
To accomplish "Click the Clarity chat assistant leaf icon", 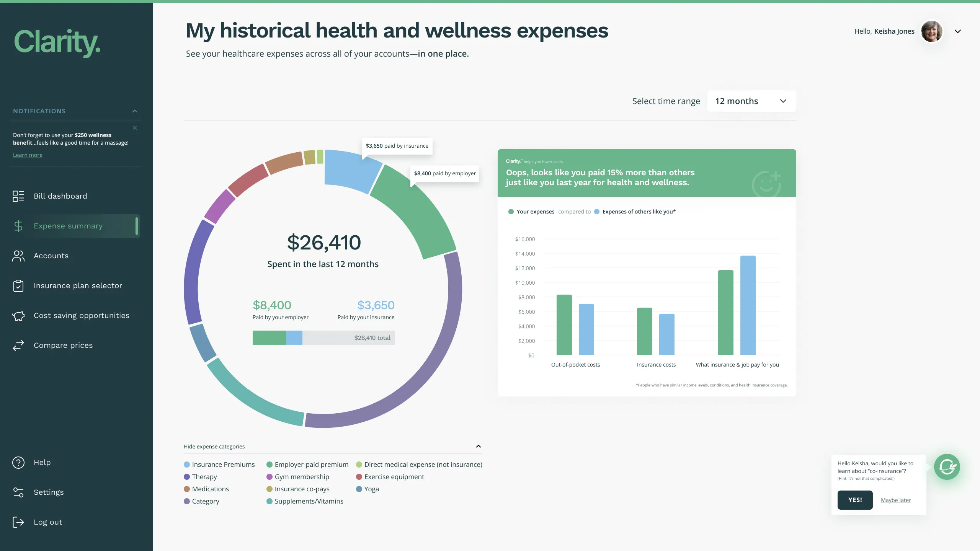I will tap(947, 467).
